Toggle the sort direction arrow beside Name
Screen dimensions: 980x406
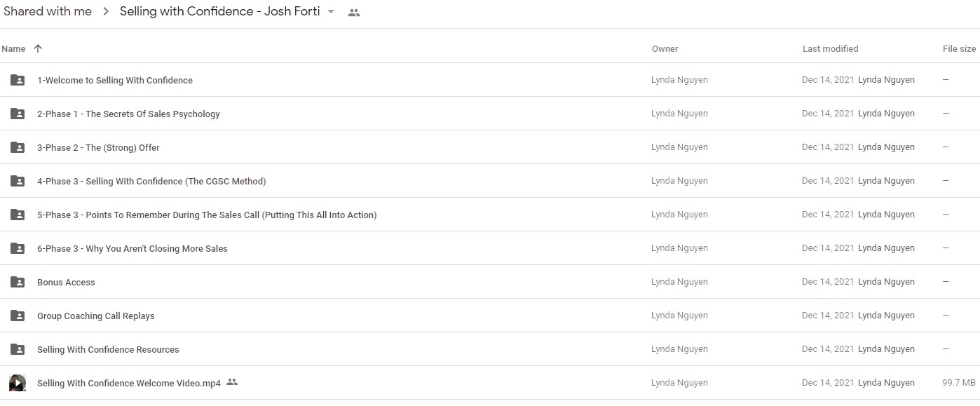38,48
